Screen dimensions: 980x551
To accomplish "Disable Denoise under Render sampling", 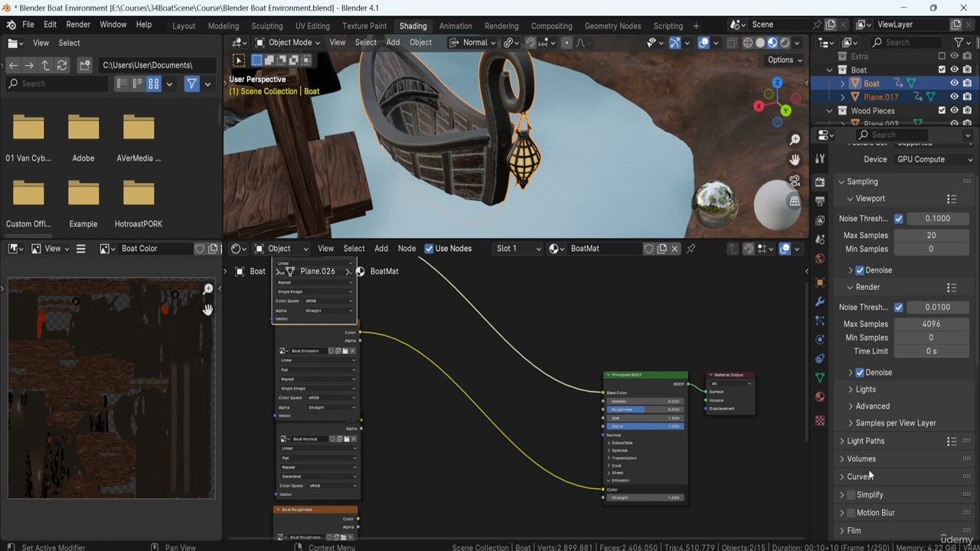I will tap(860, 373).
